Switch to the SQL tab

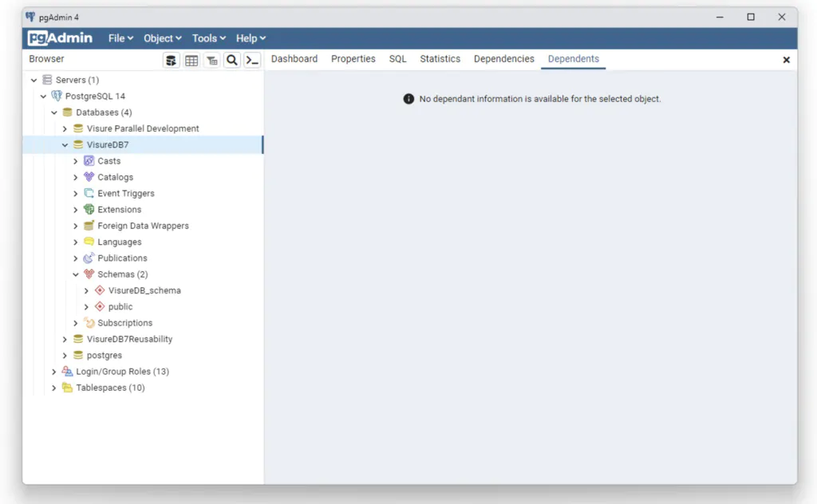coord(397,59)
